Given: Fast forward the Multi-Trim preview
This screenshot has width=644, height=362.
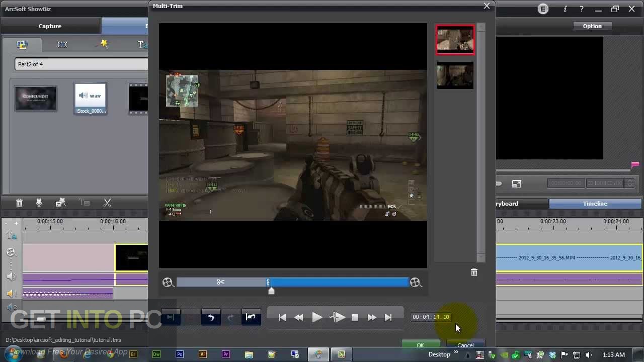Looking at the screenshot, I should tap(372, 317).
